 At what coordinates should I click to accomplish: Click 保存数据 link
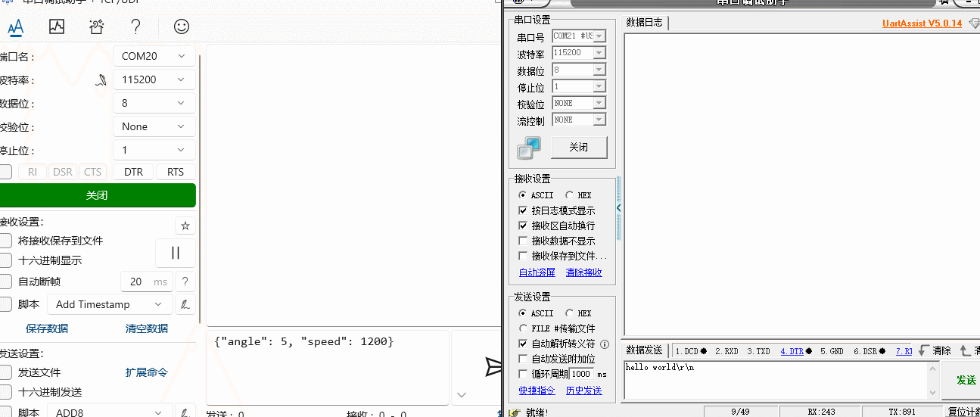[x=47, y=328]
